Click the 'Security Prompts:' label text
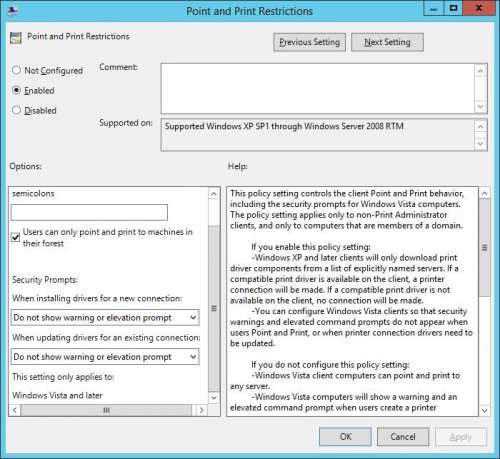500x459 pixels. [x=45, y=280]
